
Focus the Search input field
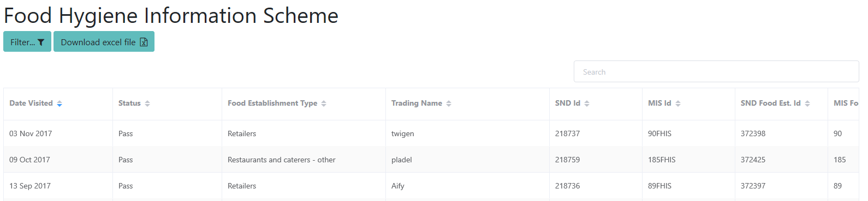click(716, 71)
